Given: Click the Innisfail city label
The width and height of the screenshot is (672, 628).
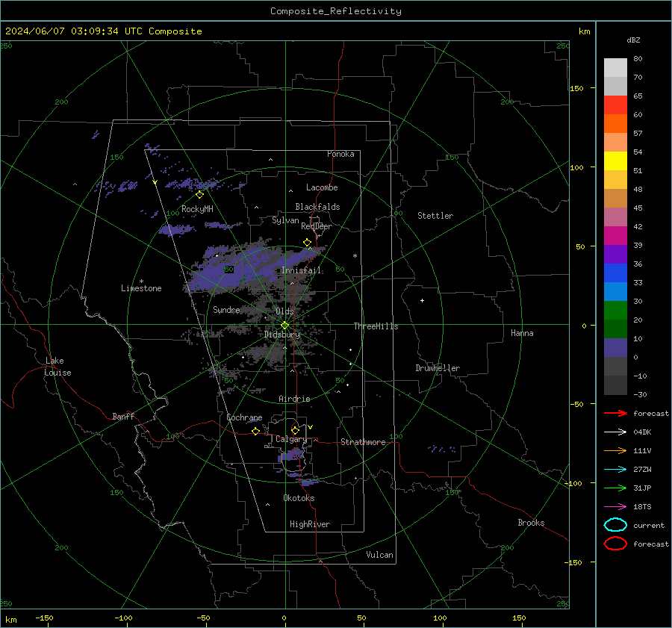Looking at the screenshot, I should click(301, 270).
